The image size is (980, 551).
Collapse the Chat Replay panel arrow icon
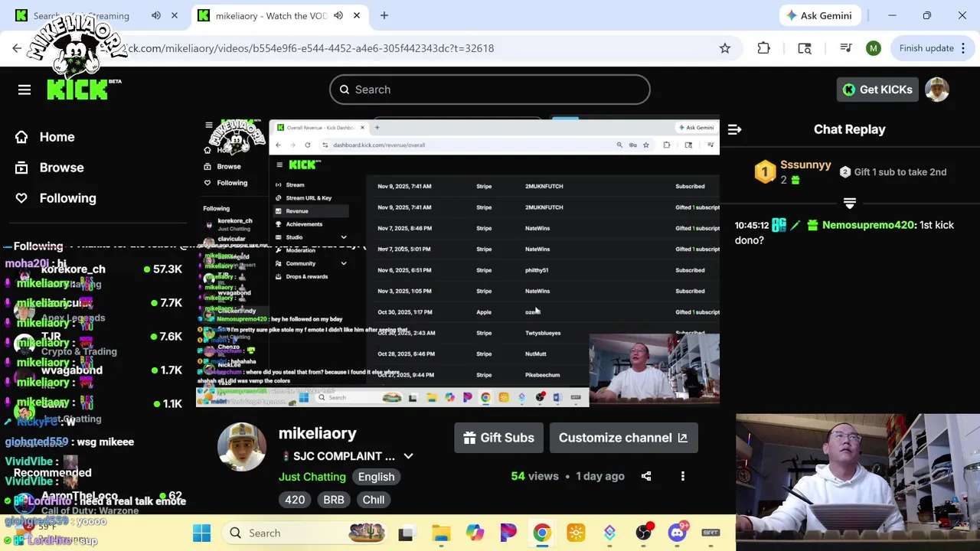tap(734, 129)
